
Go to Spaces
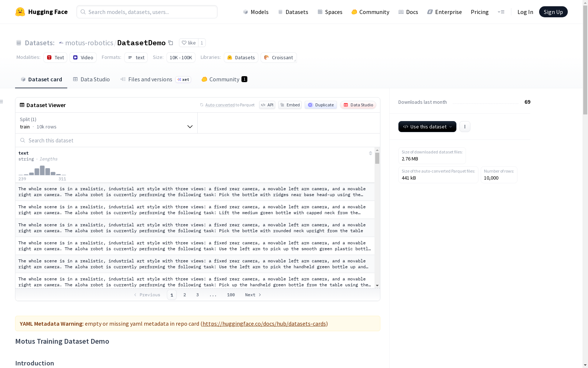(x=330, y=12)
